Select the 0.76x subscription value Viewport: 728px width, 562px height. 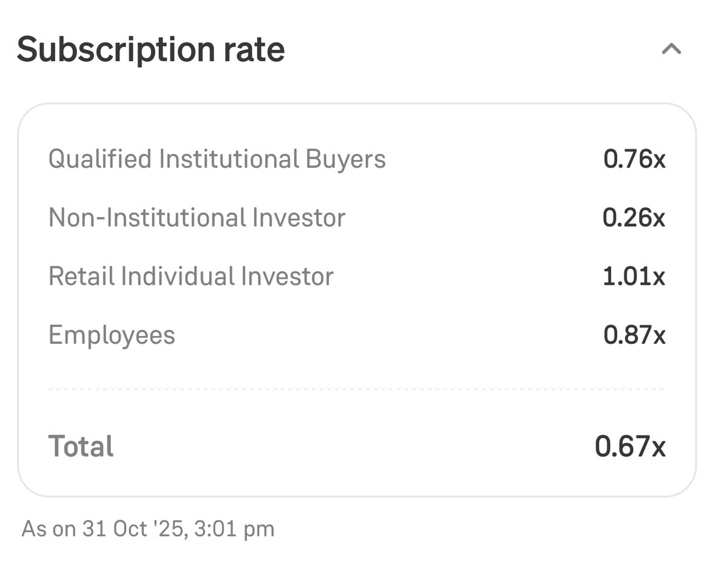pos(634,159)
